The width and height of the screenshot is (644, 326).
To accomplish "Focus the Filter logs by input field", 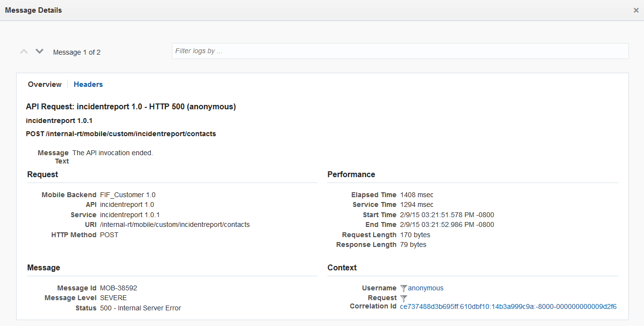I will click(x=400, y=51).
